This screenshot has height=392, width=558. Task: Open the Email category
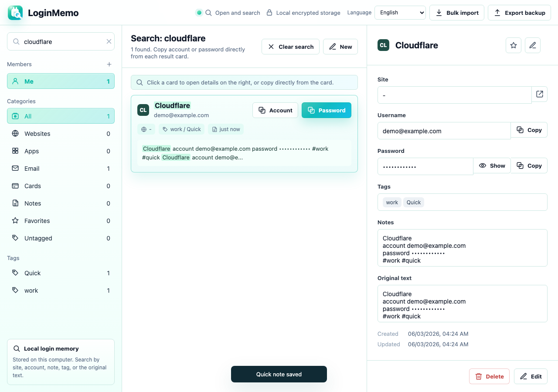point(61,168)
